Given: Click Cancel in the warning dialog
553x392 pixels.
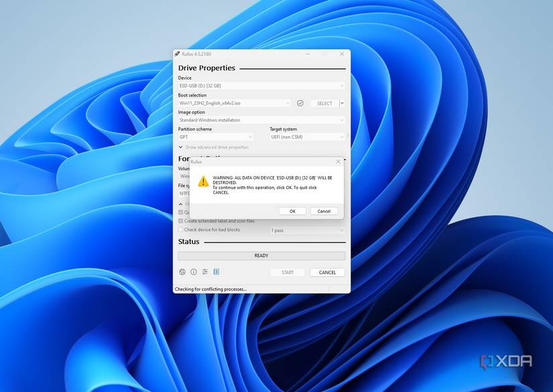Looking at the screenshot, I should (324, 211).
